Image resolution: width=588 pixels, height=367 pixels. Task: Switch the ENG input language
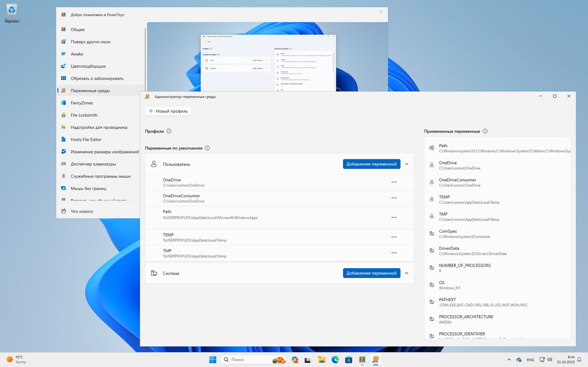click(x=530, y=360)
